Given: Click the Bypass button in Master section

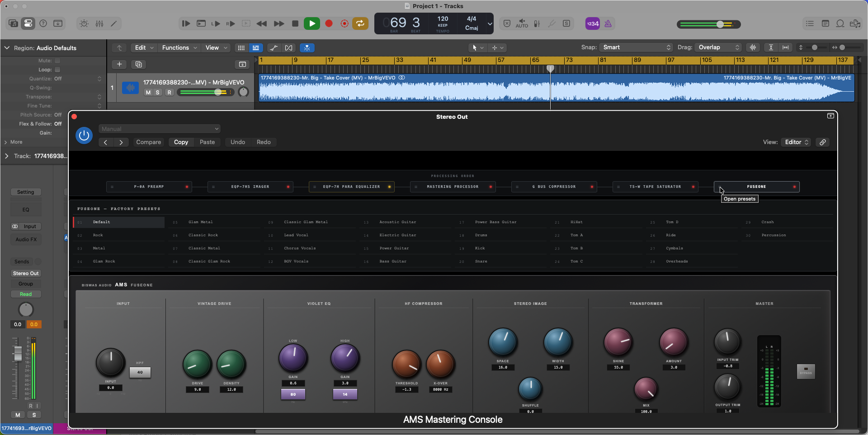Looking at the screenshot, I should pyautogui.click(x=806, y=372).
